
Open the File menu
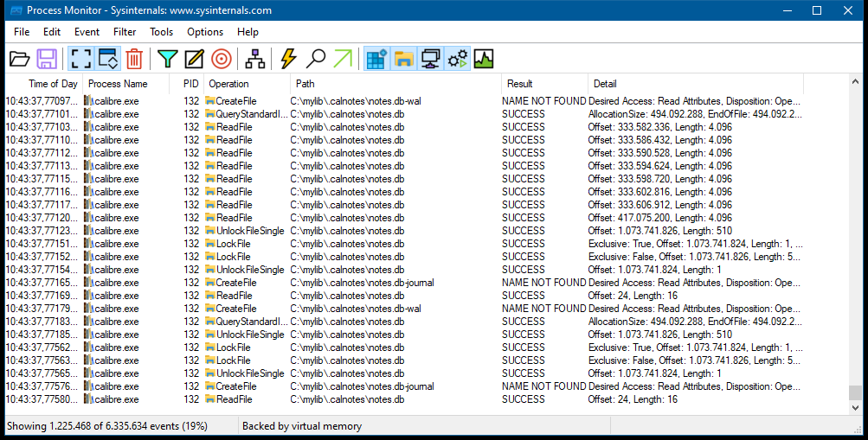pos(22,32)
